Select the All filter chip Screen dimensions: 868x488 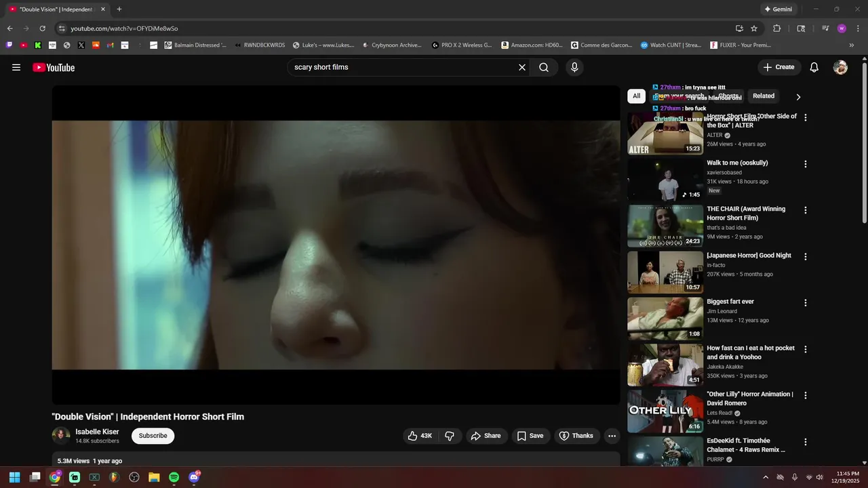pos(636,96)
